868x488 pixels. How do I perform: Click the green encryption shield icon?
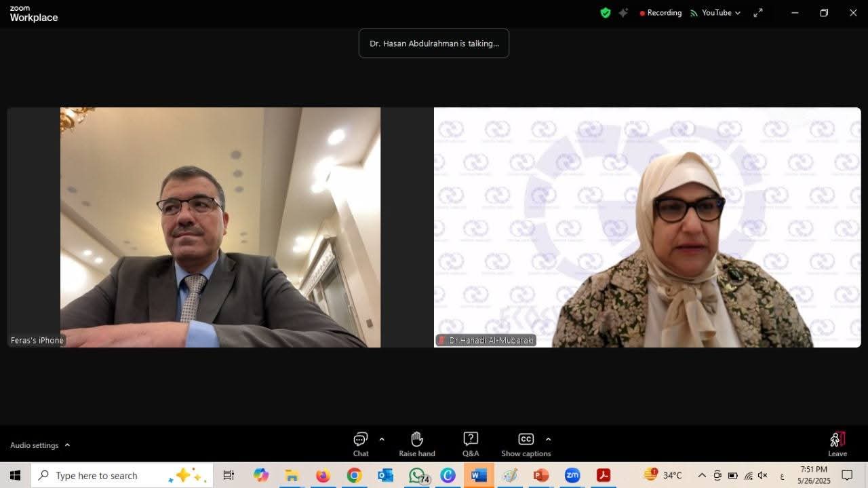point(606,13)
